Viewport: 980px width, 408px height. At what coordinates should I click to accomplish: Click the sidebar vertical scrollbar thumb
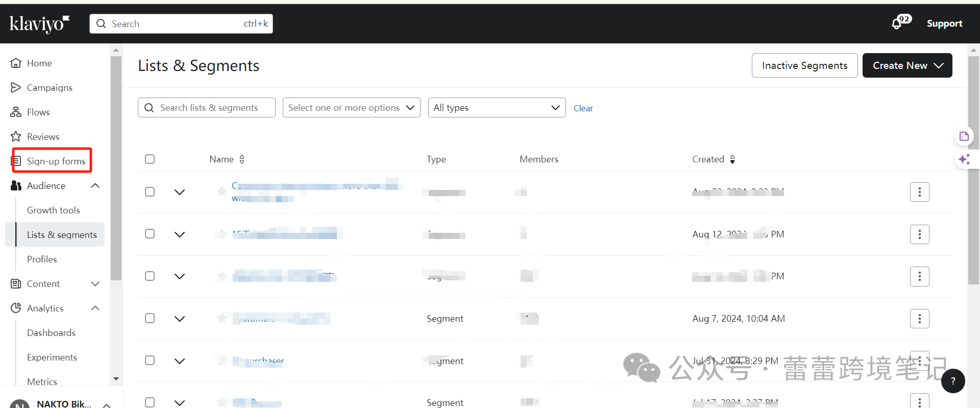[116, 169]
